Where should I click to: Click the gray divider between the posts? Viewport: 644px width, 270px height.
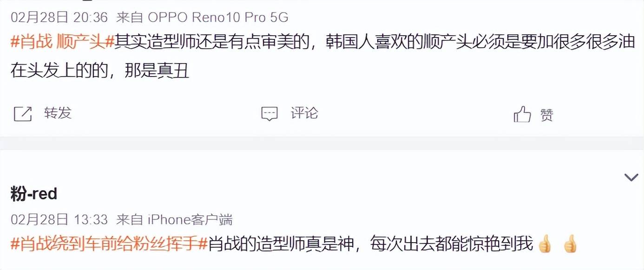pos(322,143)
